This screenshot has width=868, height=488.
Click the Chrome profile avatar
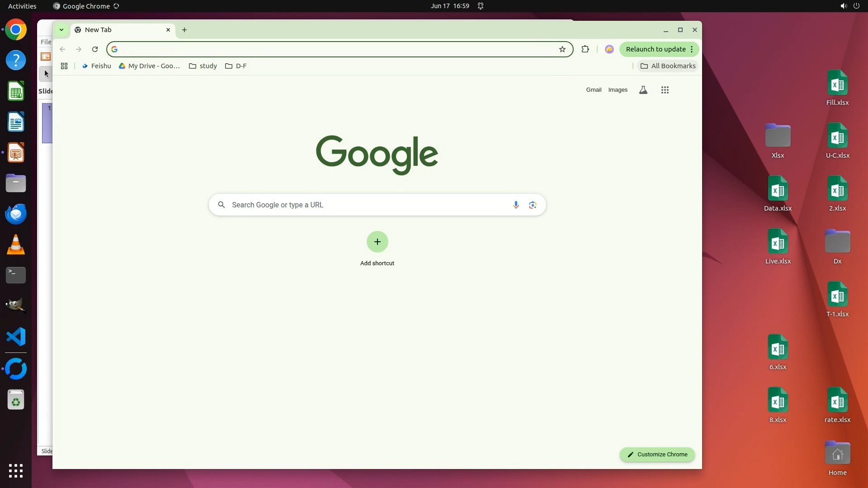coord(609,49)
